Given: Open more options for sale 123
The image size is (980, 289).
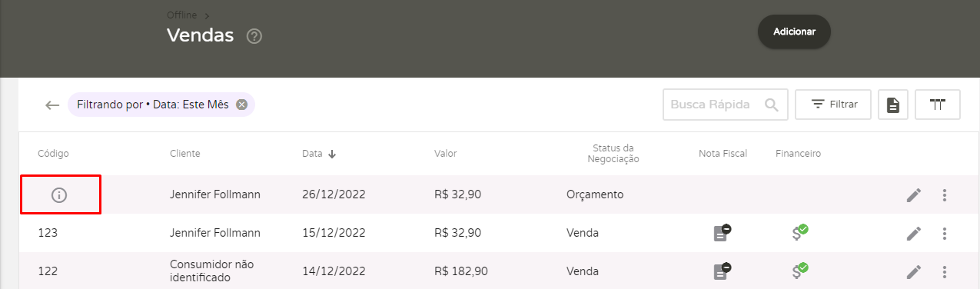Looking at the screenshot, I should click(x=945, y=234).
